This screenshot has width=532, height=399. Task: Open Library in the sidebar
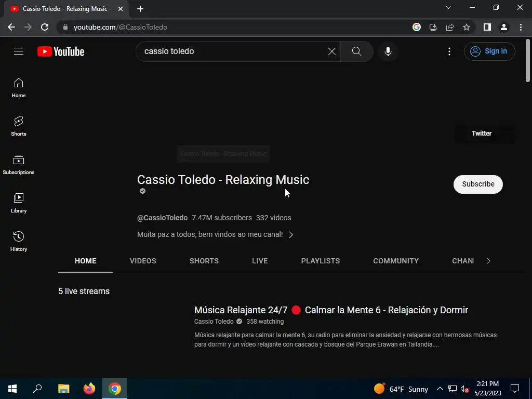[19, 203]
